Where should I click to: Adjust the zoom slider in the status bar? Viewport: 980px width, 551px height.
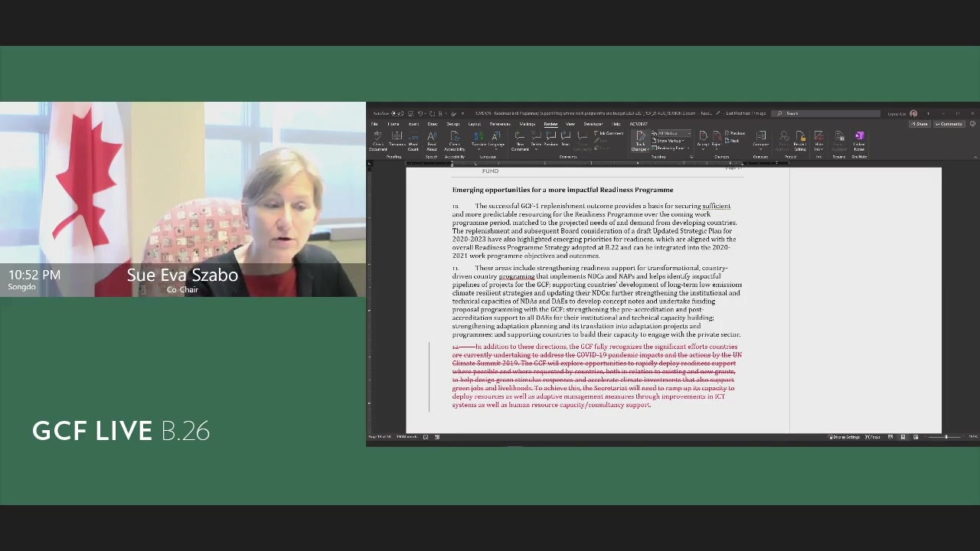pos(946,437)
